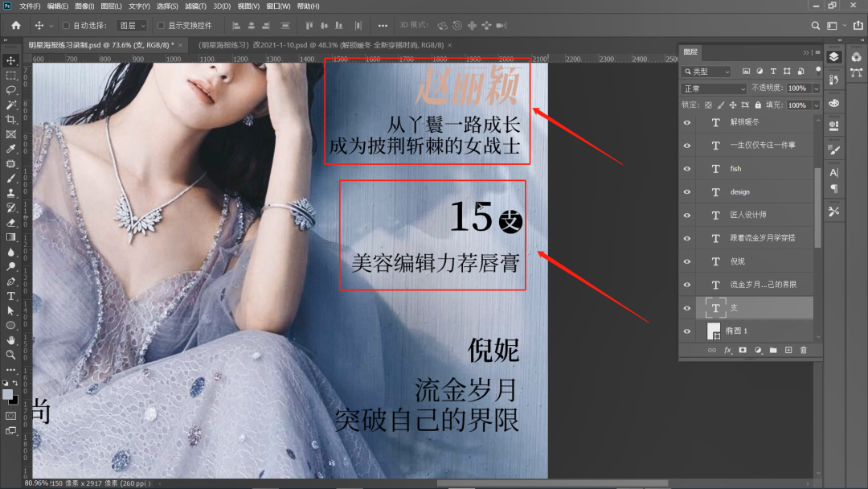The image size is (868, 489).
Task: Open the 滤镜(T) menu
Action: click(x=195, y=6)
